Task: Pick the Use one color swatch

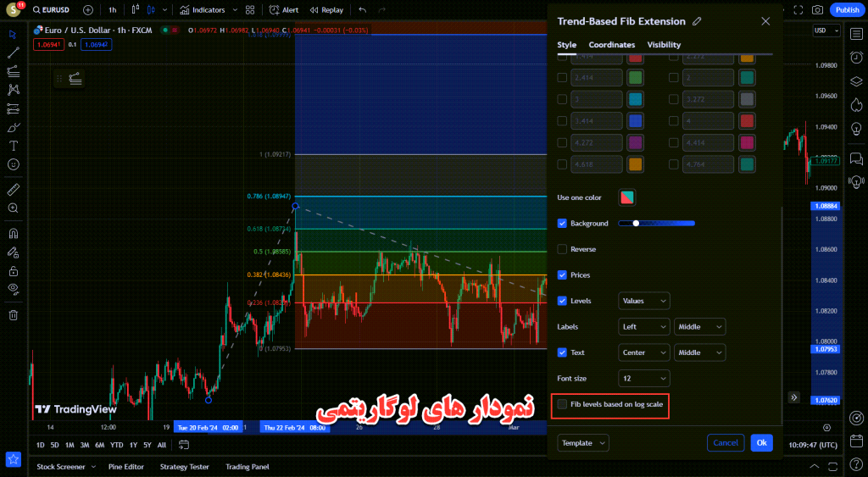Action: point(626,197)
